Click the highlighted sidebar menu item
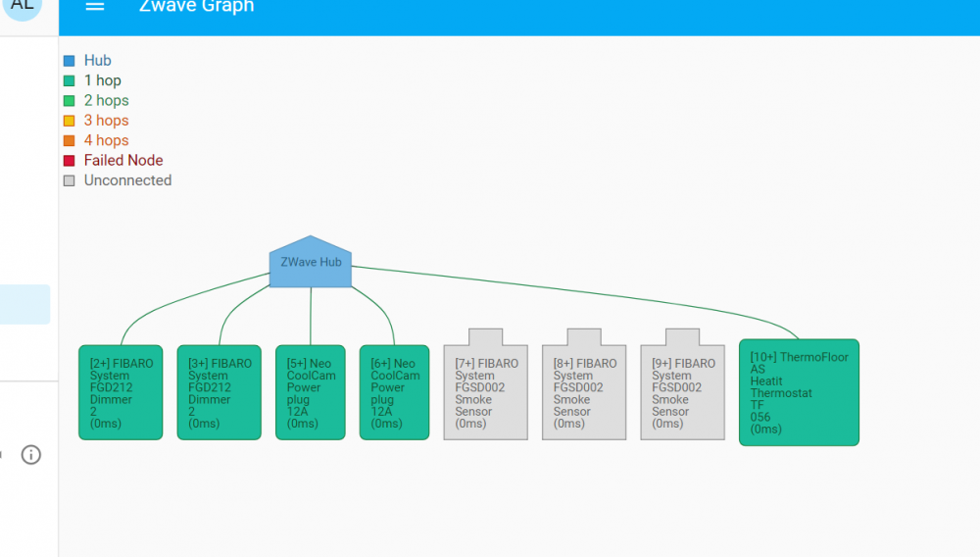Viewport: 980px width, 557px height. 24,304
